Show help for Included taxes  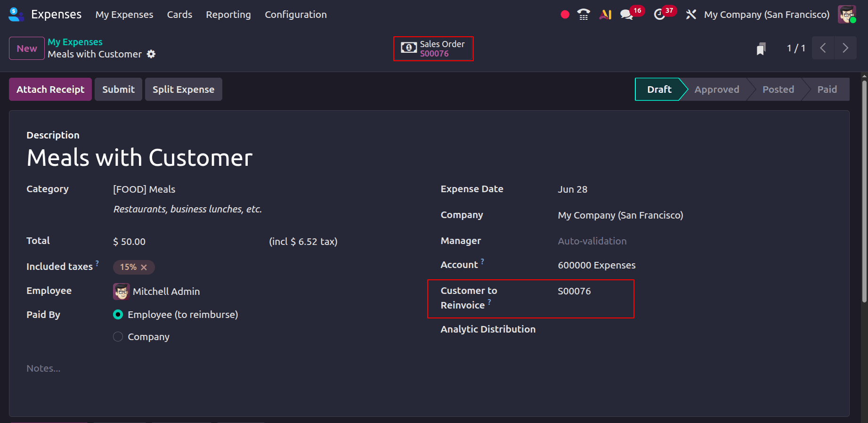point(97,263)
